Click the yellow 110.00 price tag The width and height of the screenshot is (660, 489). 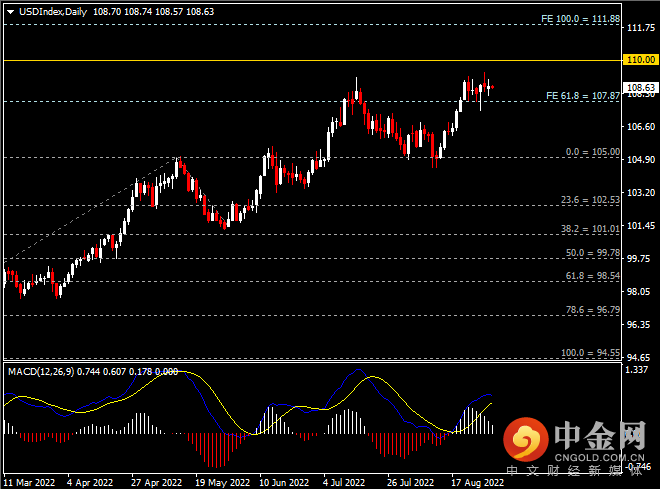click(641, 60)
